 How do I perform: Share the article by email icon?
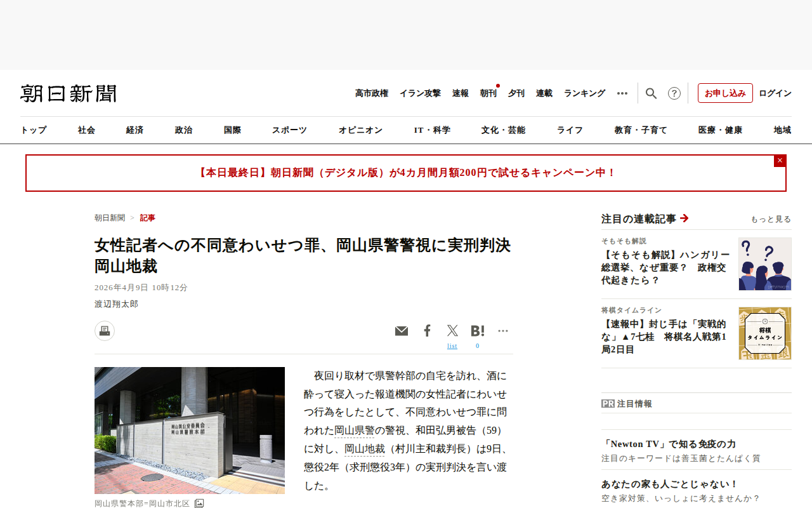tap(402, 331)
